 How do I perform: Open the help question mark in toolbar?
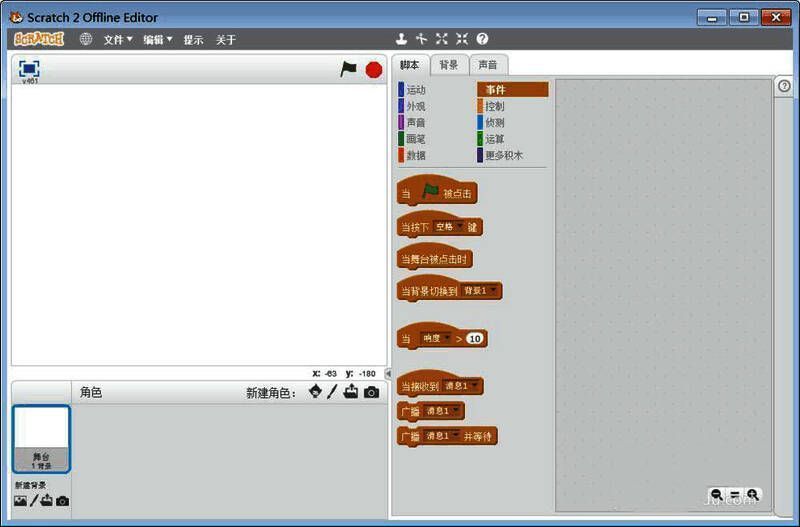click(482, 39)
